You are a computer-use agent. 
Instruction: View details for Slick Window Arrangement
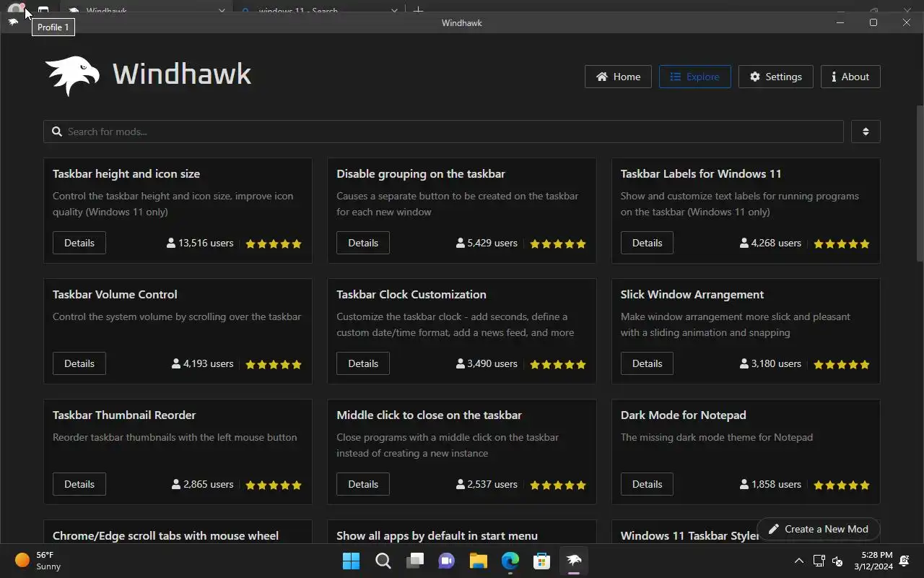pos(647,363)
